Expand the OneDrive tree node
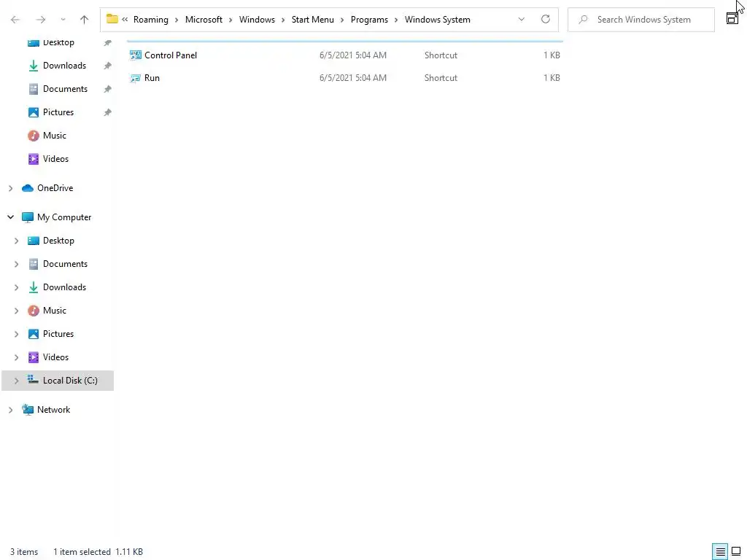 point(10,189)
